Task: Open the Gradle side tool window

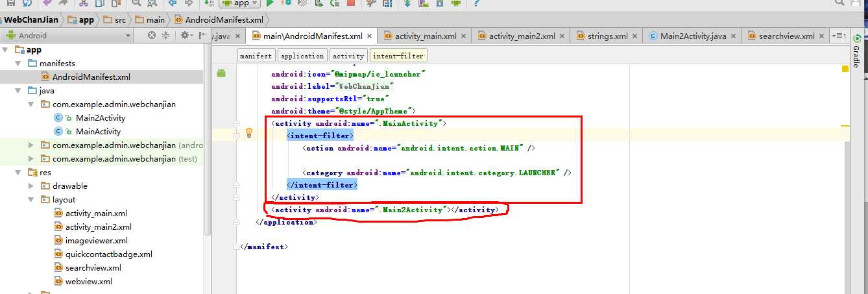Action: tap(856, 52)
